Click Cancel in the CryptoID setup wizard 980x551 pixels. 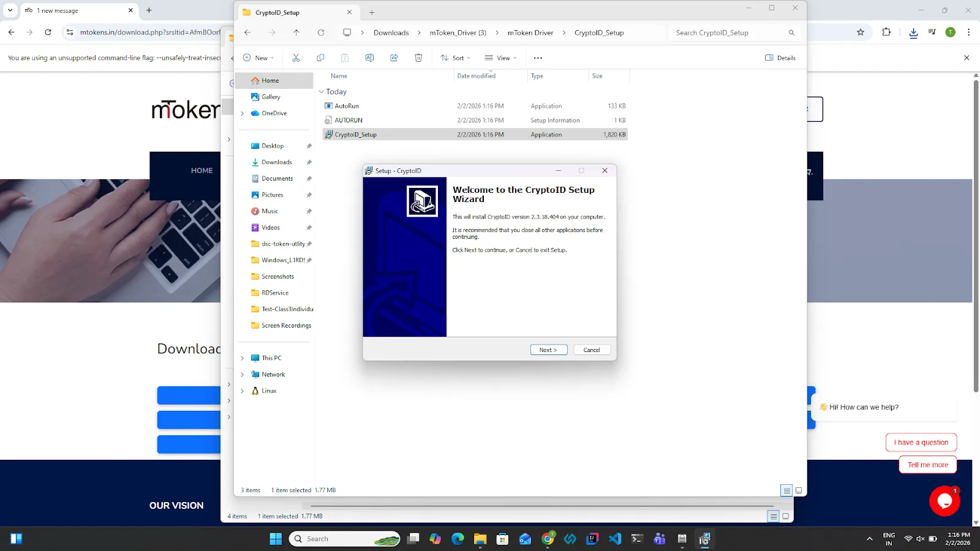click(x=592, y=350)
